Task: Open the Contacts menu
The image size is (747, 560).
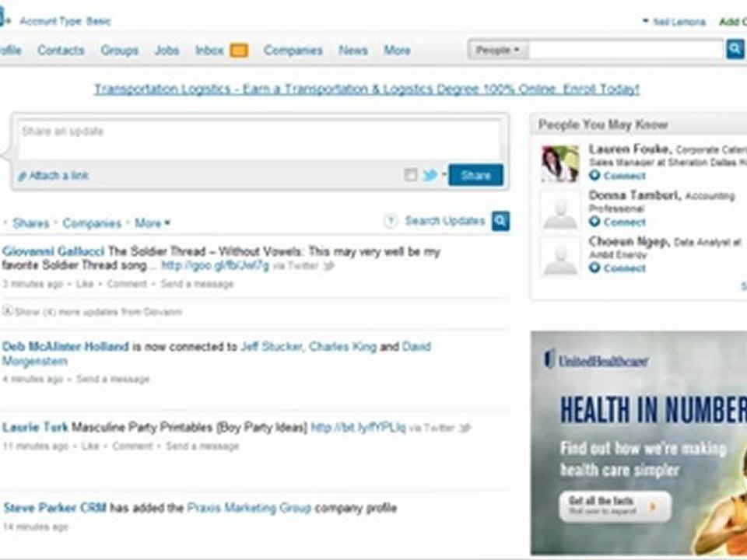Action: [61, 50]
